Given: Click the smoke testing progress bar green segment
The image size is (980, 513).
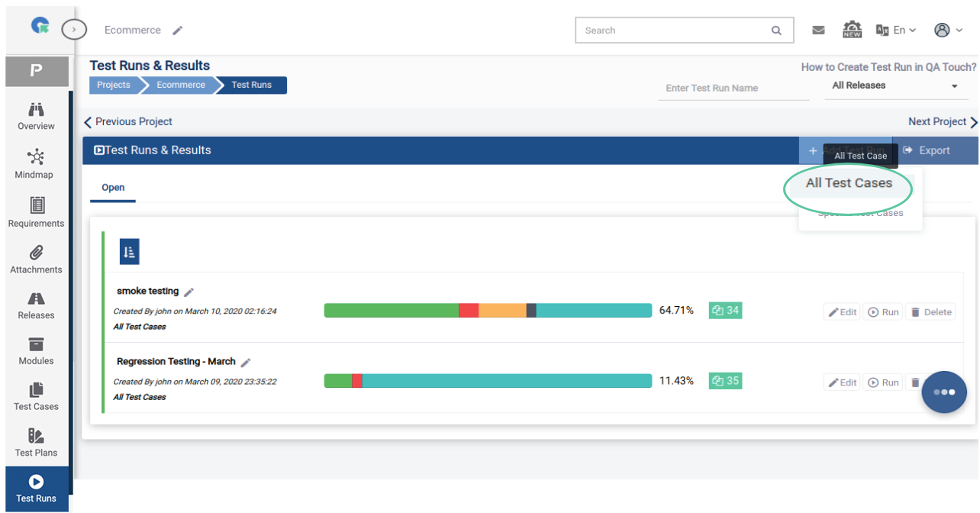Looking at the screenshot, I should 392,311.
